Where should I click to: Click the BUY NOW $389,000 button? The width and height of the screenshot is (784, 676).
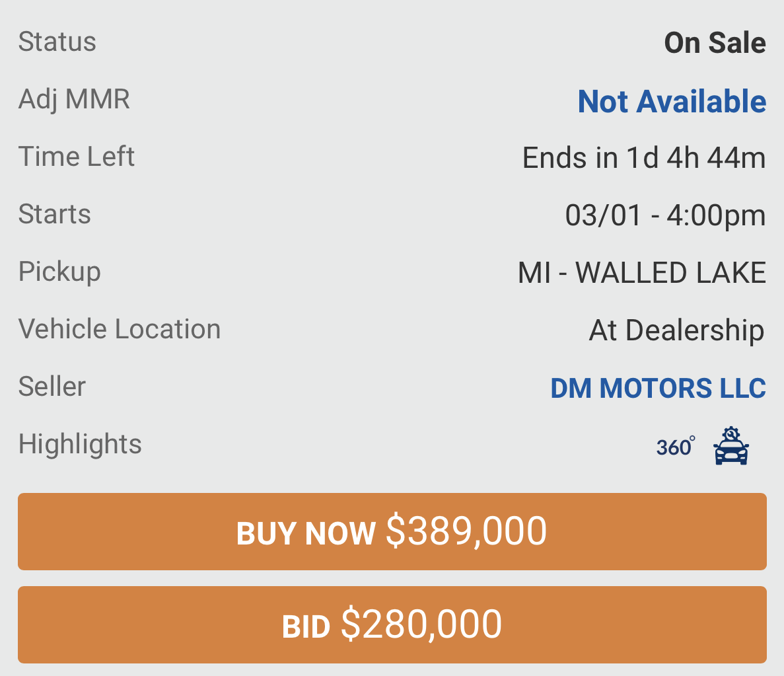click(x=392, y=531)
